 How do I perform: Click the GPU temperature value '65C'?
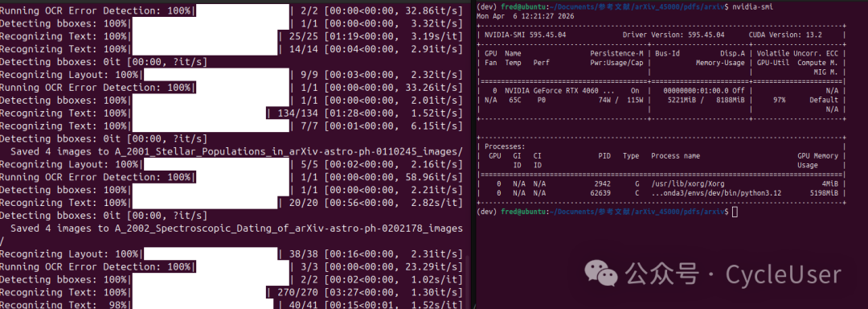[x=515, y=101]
